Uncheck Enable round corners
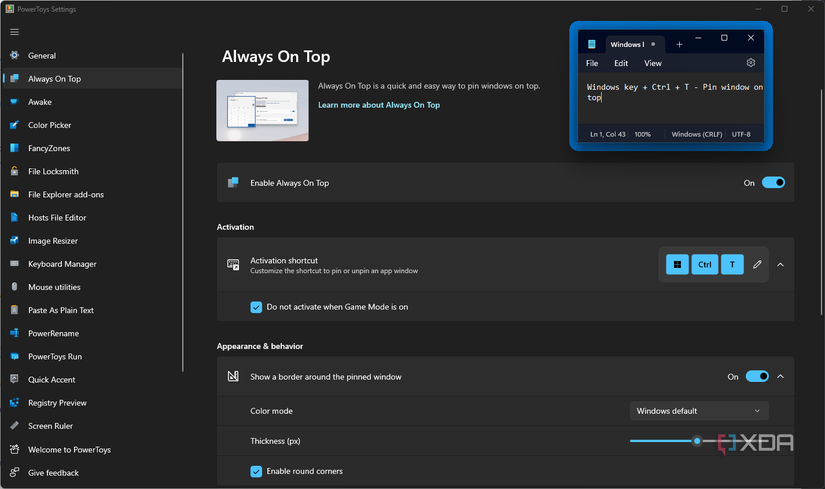 pyautogui.click(x=256, y=471)
